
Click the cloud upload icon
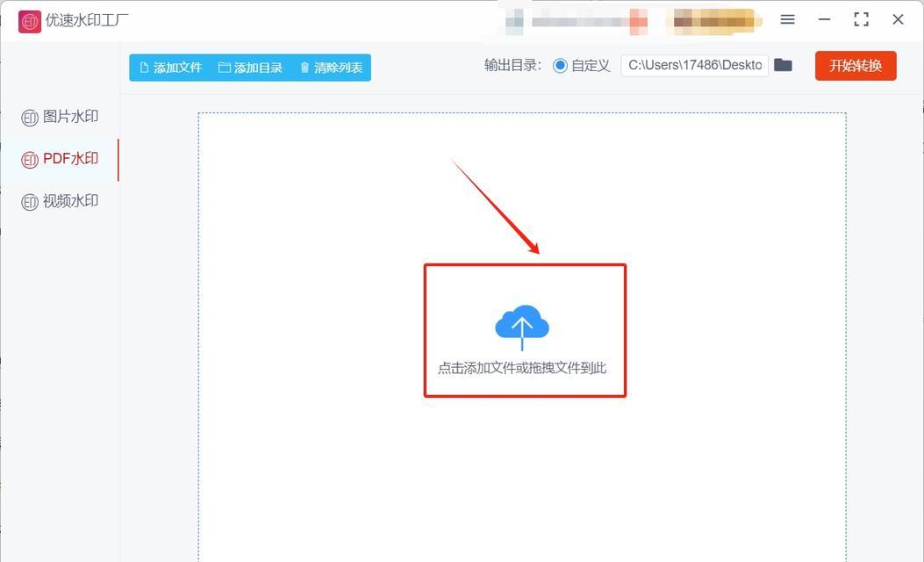click(522, 328)
